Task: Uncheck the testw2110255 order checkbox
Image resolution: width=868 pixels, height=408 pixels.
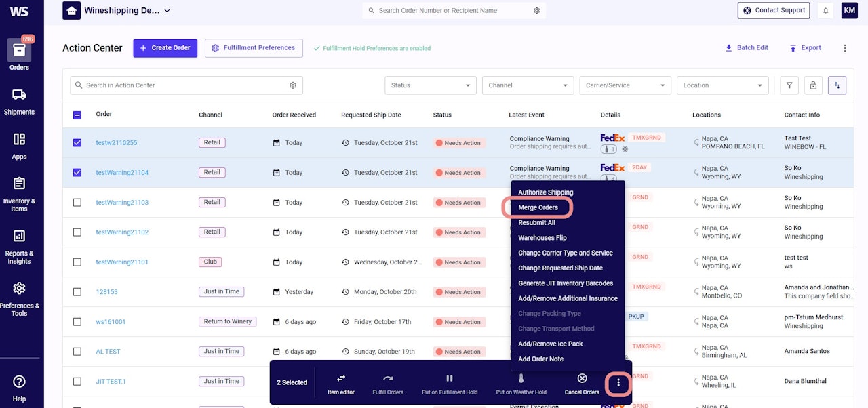Action: click(77, 143)
